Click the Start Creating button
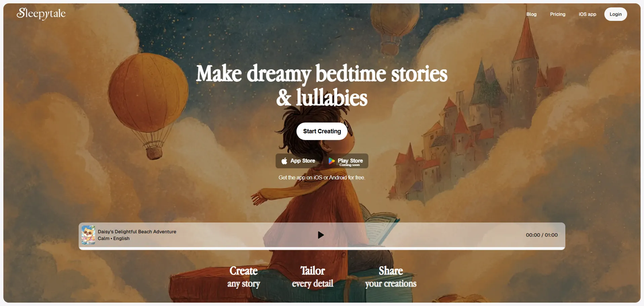 (322, 131)
